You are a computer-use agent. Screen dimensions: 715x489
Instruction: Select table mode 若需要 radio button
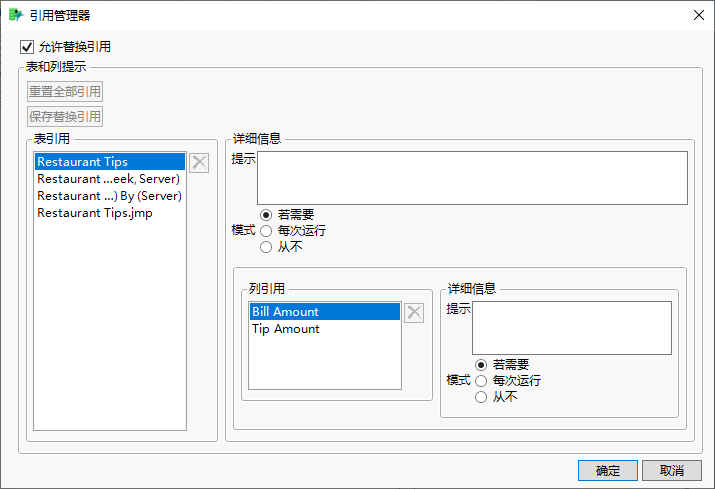pyautogui.click(x=266, y=215)
